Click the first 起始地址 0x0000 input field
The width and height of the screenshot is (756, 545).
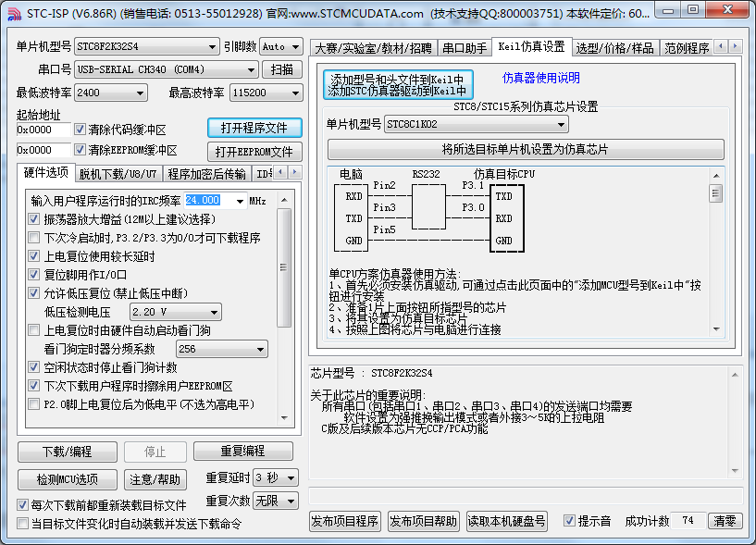(43, 130)
